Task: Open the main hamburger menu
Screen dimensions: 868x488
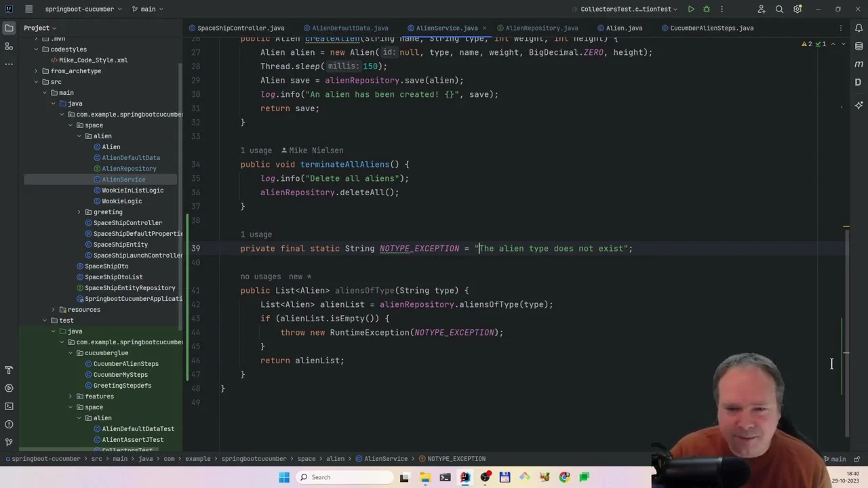Action: (x=28, y=9)
